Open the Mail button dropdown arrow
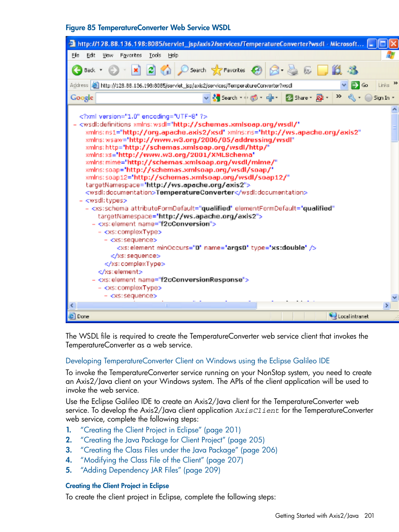399x532 pixels. click(282, 70)
